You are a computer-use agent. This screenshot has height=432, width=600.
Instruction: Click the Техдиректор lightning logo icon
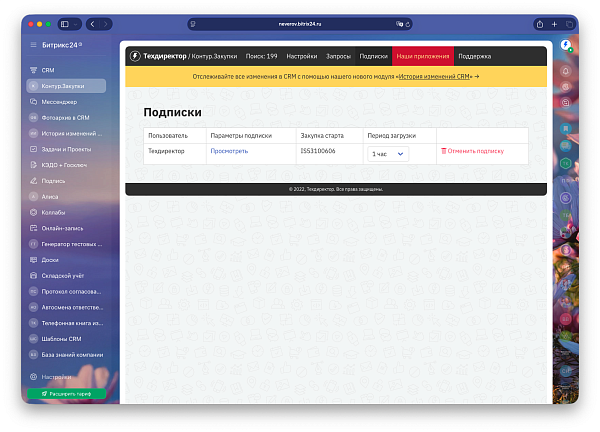tap(135, 56)
